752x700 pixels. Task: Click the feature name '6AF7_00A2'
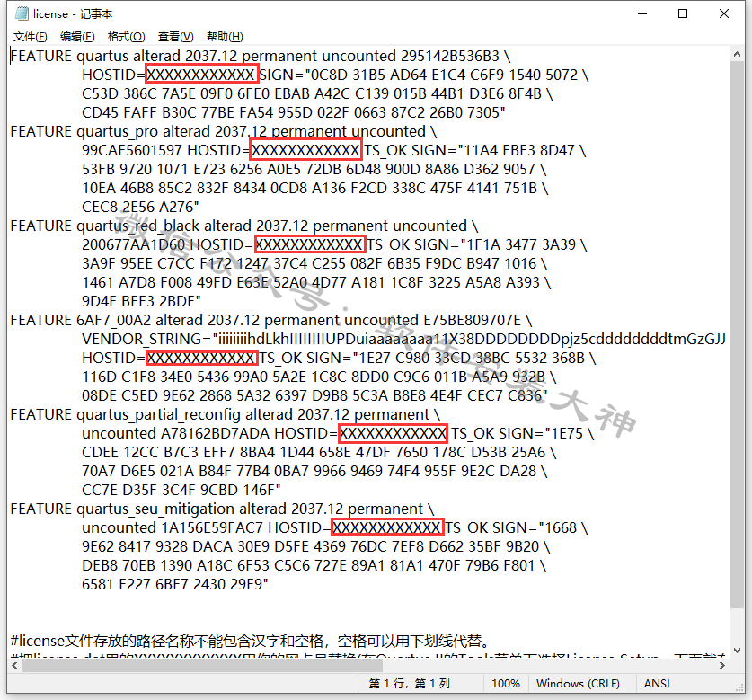coord(113,320)
